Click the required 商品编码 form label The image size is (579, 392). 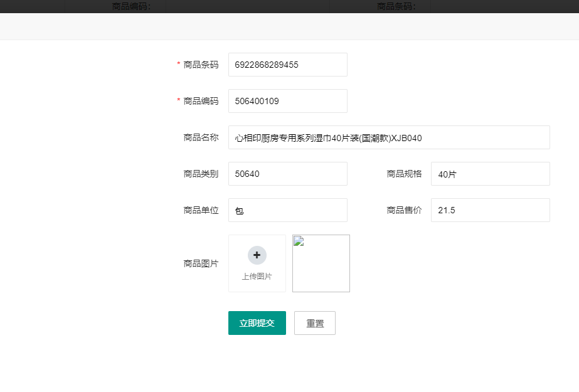(x=201, y=101)
